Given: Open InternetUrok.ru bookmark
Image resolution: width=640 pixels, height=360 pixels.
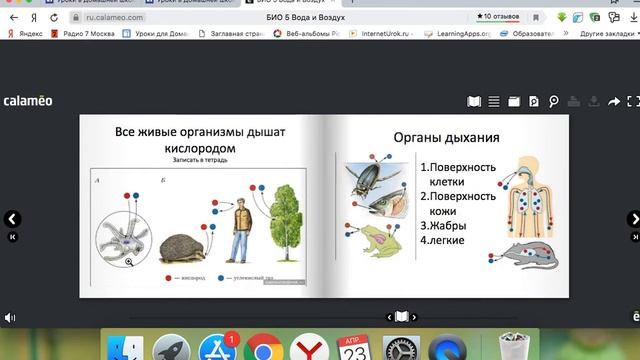Looking at the screenshot, I should tap(381, 33).
